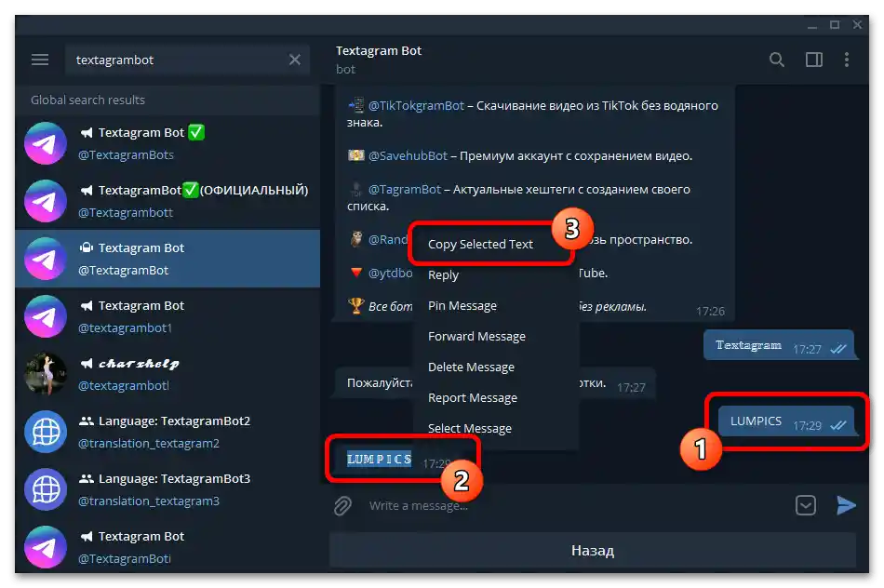Click the @translation_textagram2 username
884x588 pixels.
148,444
